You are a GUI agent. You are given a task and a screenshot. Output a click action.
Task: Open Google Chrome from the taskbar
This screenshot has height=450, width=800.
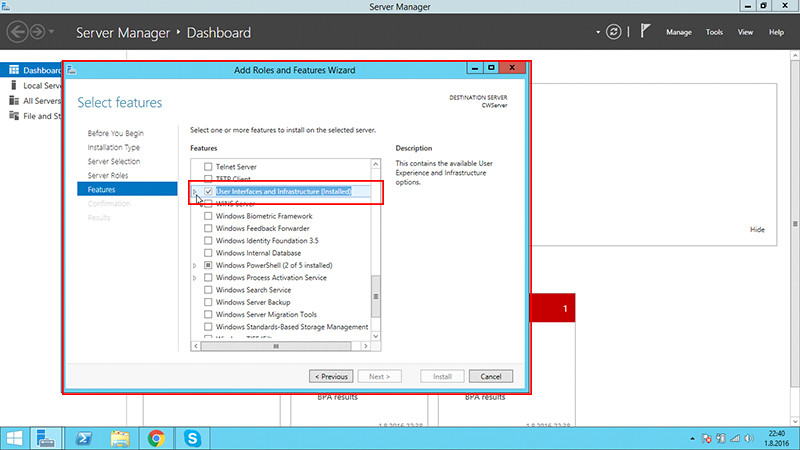click(156, 437)
